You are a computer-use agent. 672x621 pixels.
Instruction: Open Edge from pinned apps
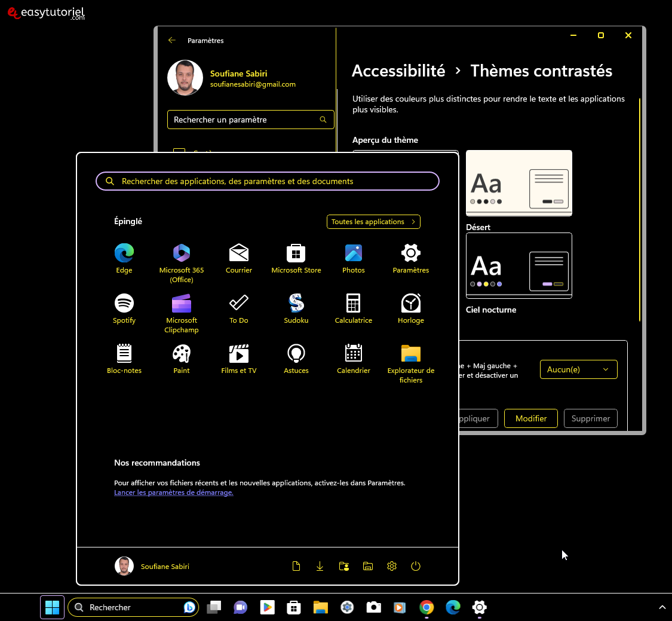tap(124, 258)
